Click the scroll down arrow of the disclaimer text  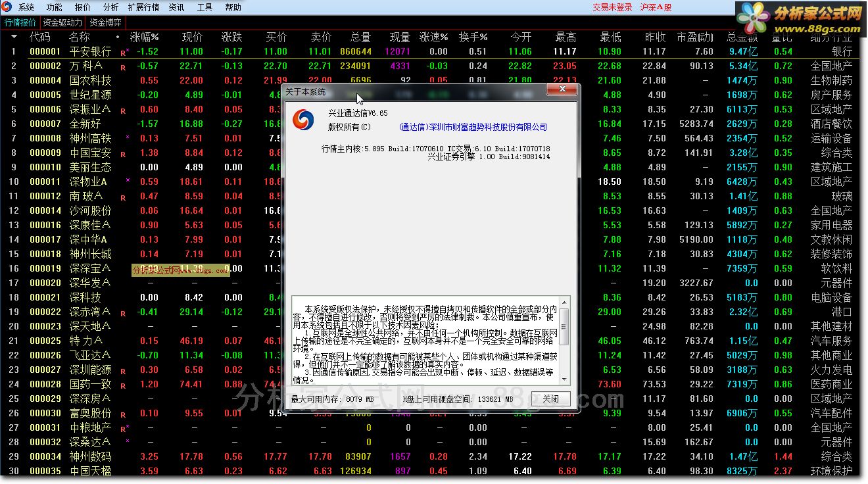[x=564, y=381]
